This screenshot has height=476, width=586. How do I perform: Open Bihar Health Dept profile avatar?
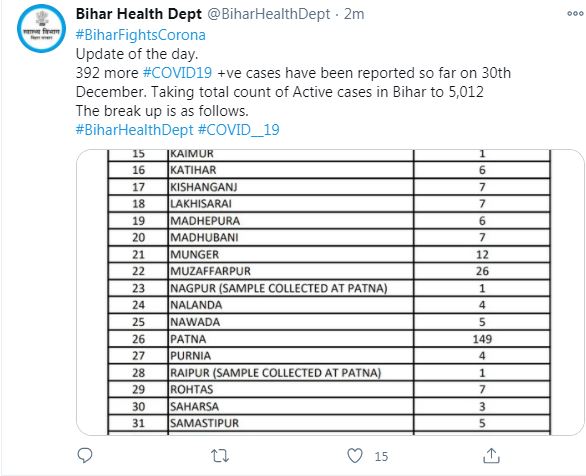point(41,28)
